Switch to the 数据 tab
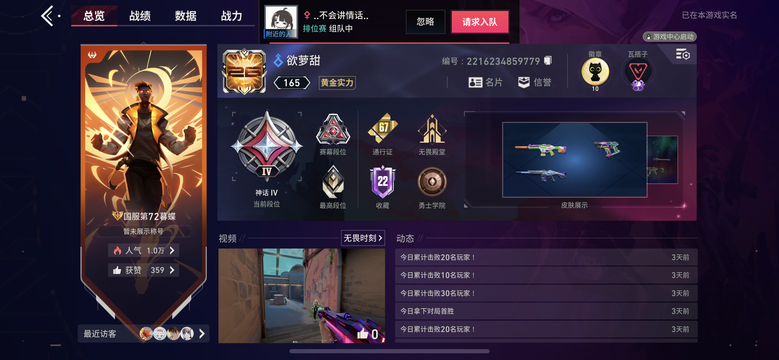Viewport: 779px width, 360px height. pos(186,16)
